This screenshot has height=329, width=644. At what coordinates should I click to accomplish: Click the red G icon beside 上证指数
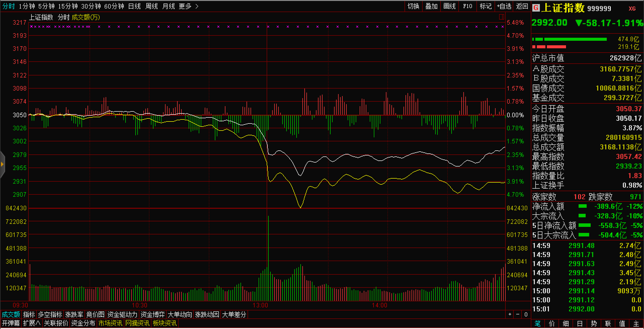click(536, 8)
